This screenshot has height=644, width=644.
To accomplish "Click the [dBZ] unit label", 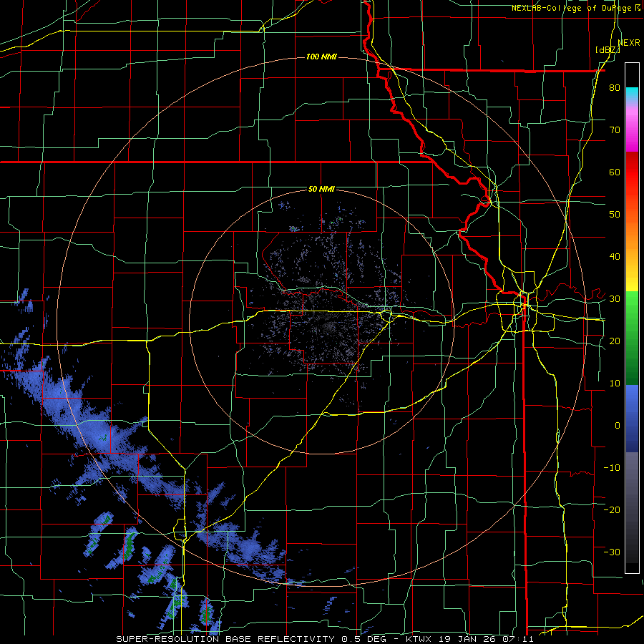I will pyautogui.click(x=608, y=49).
